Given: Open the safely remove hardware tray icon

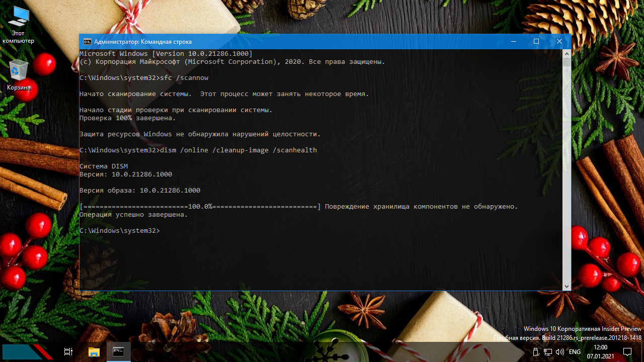Looking at the screenshot, I should click(536, 352).
